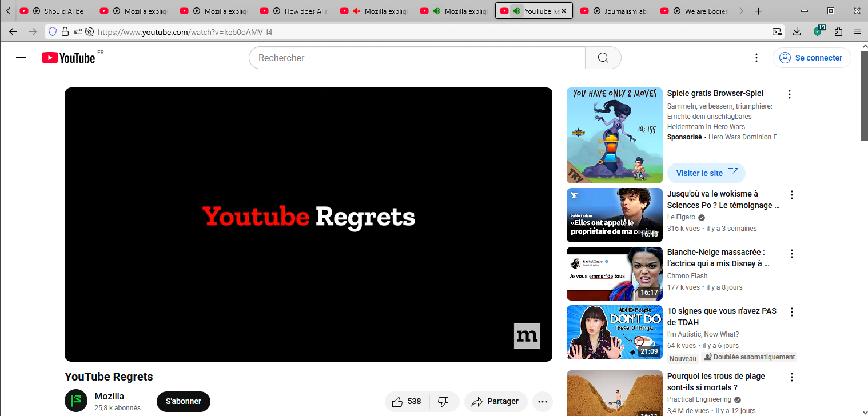Screen dimensions: 868x416
Task: Open options menu for Blanche-Neige massacrée video
Action: (792, 254)
